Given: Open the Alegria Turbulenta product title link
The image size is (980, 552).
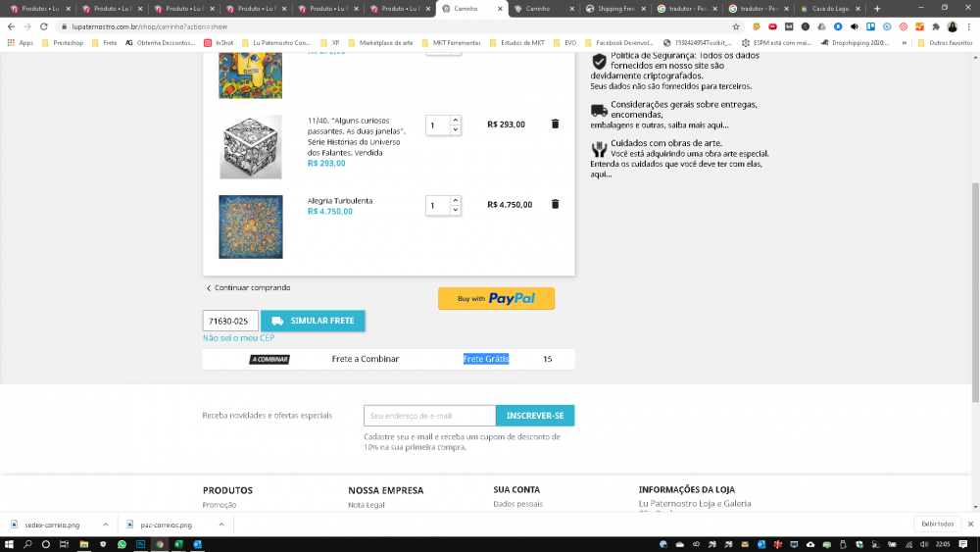Looking at the screenshot, I should [x=339, y=201].
